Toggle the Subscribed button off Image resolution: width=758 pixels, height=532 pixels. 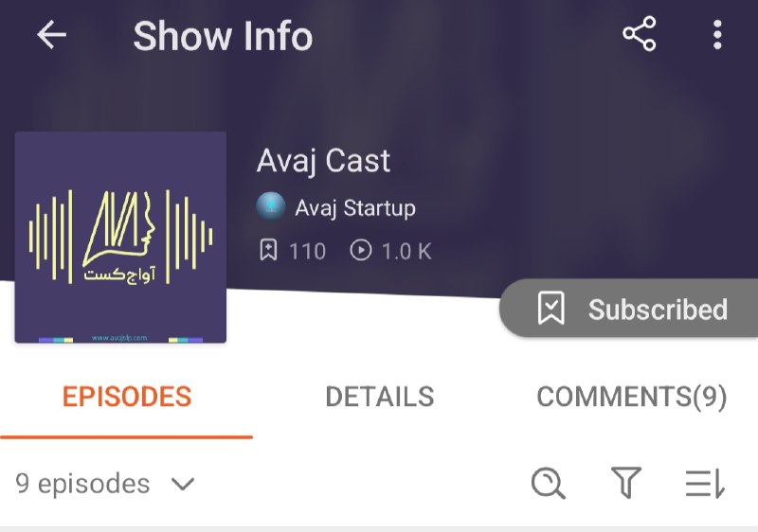point(628,308)
